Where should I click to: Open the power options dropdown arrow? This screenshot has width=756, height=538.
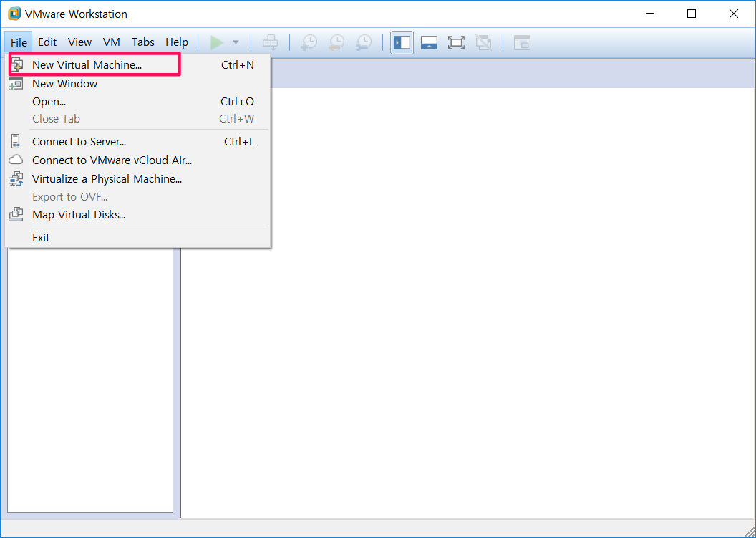pos(236,42)
